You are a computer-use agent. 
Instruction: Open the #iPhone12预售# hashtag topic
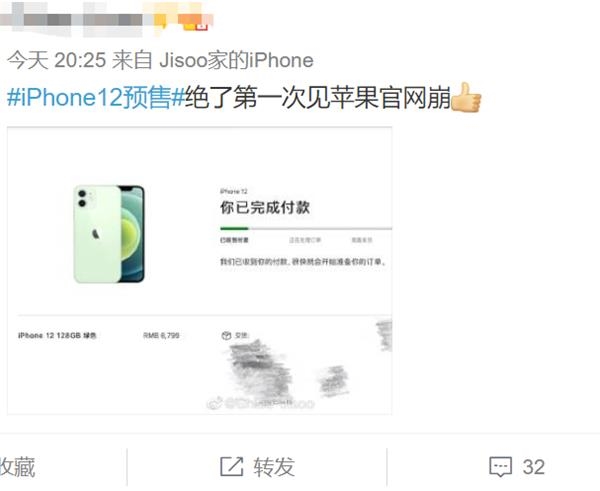tap(96, 98)
